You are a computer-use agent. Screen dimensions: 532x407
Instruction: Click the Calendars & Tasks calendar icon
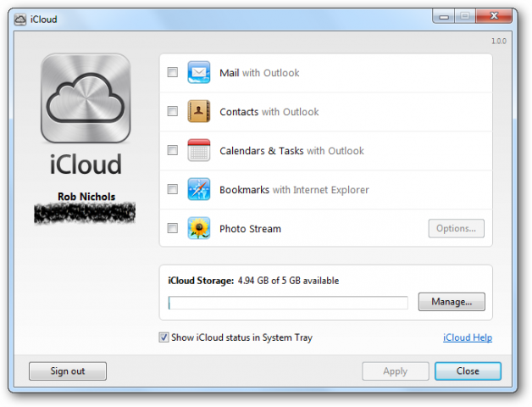click(x=199, y=150)
